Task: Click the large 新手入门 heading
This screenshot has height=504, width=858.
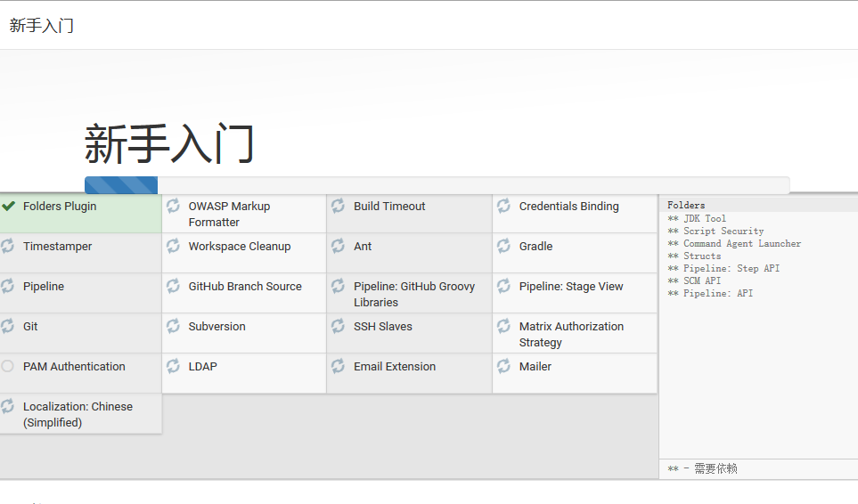Action: [x=169, y=143]
